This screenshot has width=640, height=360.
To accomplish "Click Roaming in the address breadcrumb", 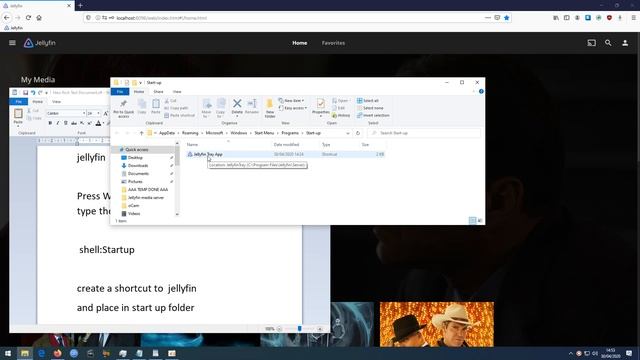I will point(190,133).
